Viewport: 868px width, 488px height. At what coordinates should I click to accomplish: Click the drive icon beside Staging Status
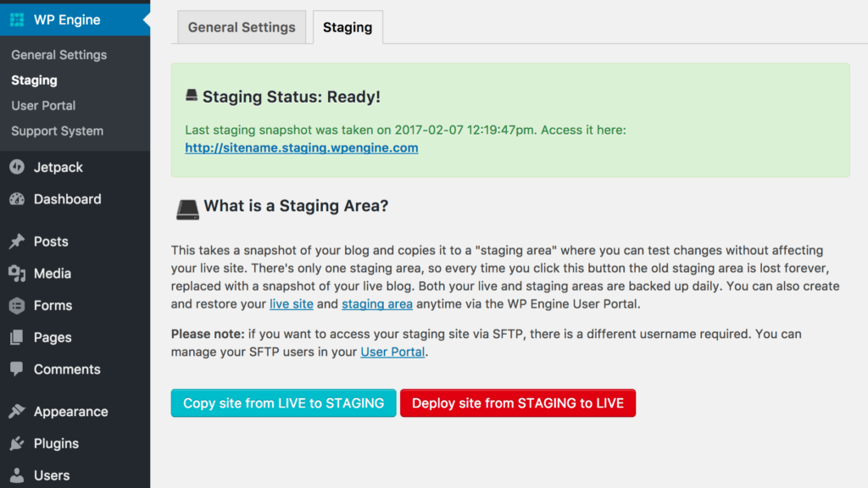192,95
